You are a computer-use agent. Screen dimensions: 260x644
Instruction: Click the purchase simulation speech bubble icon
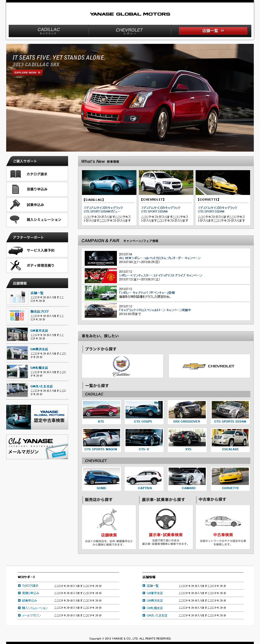[x=15, y=219]
